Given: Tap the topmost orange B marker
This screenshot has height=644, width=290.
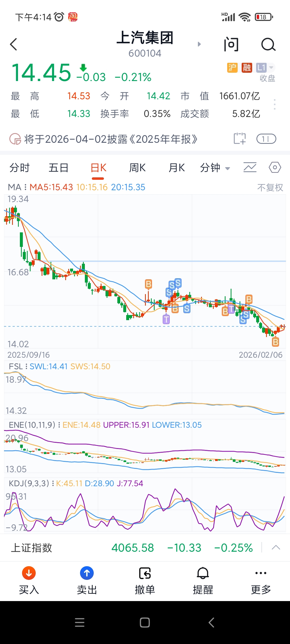Looking at the screenshot, I should [x=148, y=284].
